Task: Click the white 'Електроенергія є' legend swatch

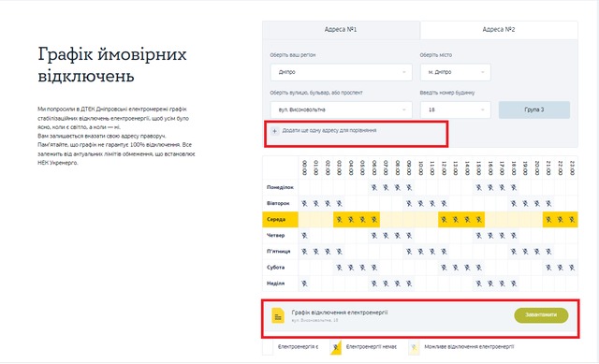Action: [x=268, y=347]
